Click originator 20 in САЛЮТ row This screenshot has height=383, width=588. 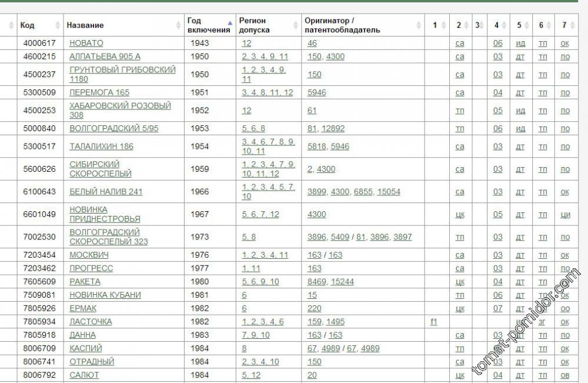point(312,375)
